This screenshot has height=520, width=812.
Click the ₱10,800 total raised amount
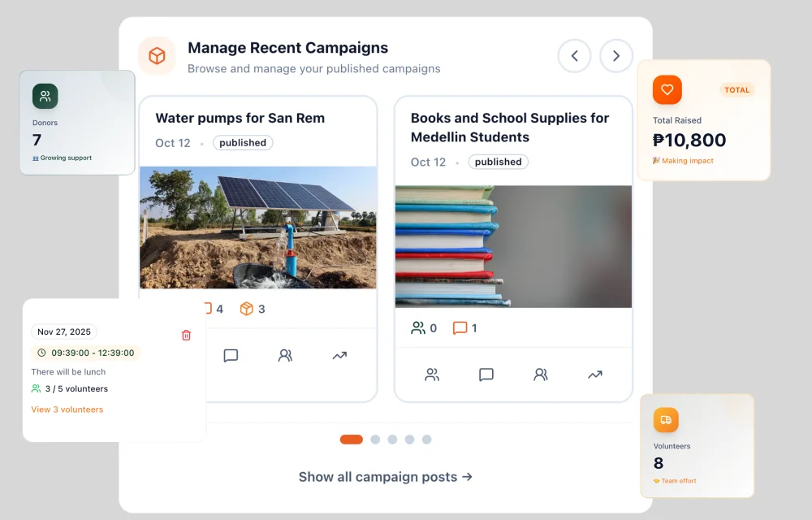point(689,140)
